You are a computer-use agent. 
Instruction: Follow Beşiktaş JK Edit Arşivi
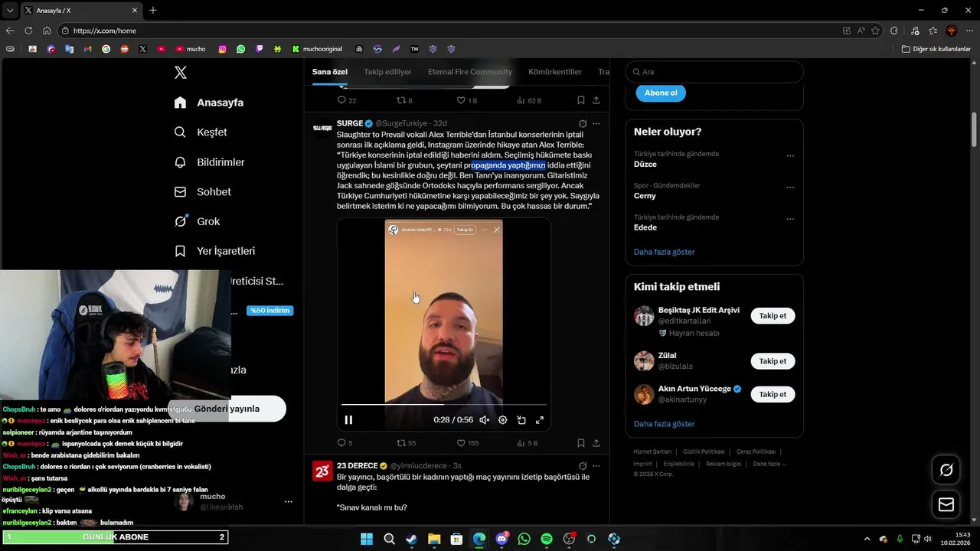(773, 315)
